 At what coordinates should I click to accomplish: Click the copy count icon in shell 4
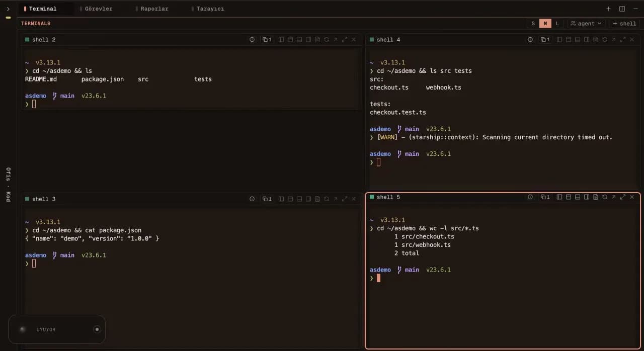click(545, 40)
